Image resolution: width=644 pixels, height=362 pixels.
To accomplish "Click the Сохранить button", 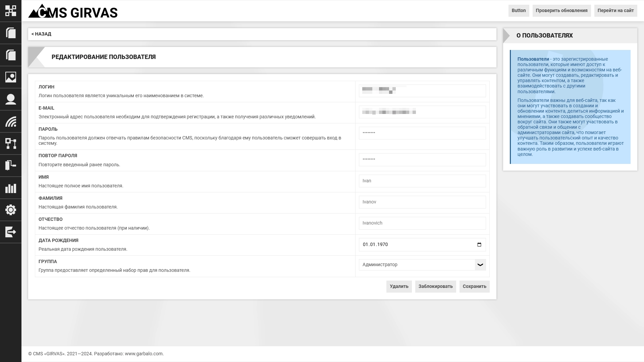I will coord(474,287).
